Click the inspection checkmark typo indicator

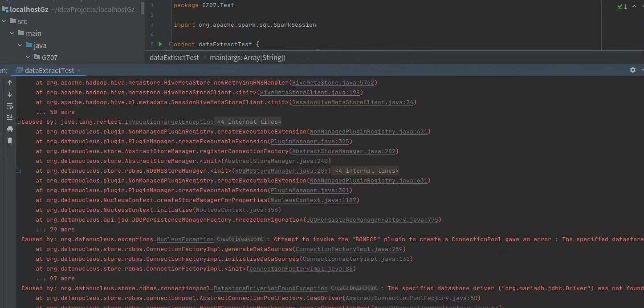pos(622,7)
